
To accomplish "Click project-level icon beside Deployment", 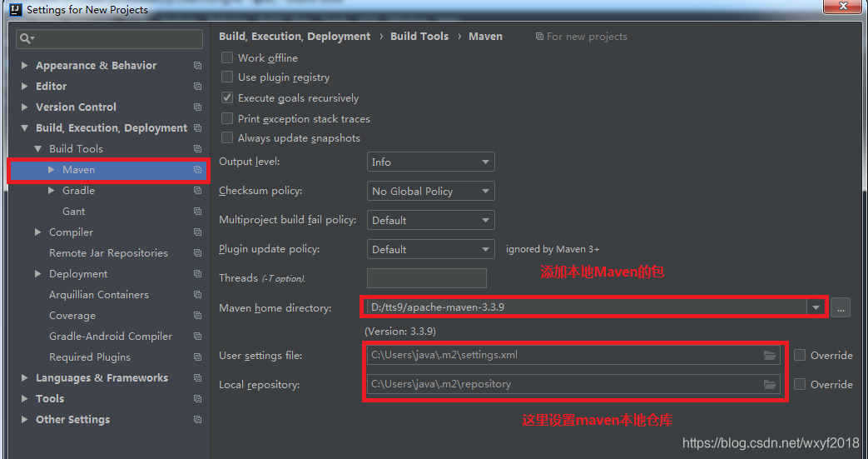I will [x=197, y=274].
